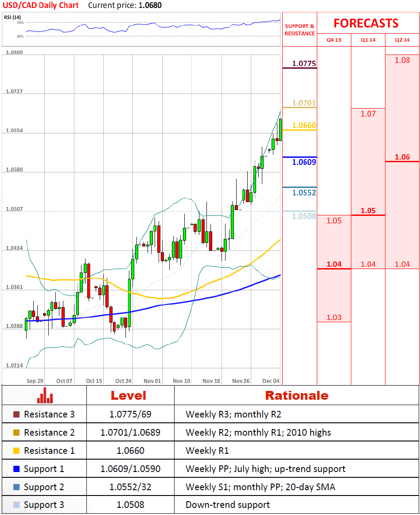Click the Nov 18 date axis label
The width and height of the screenshot is (420, 515).
[x=211, y=381]
